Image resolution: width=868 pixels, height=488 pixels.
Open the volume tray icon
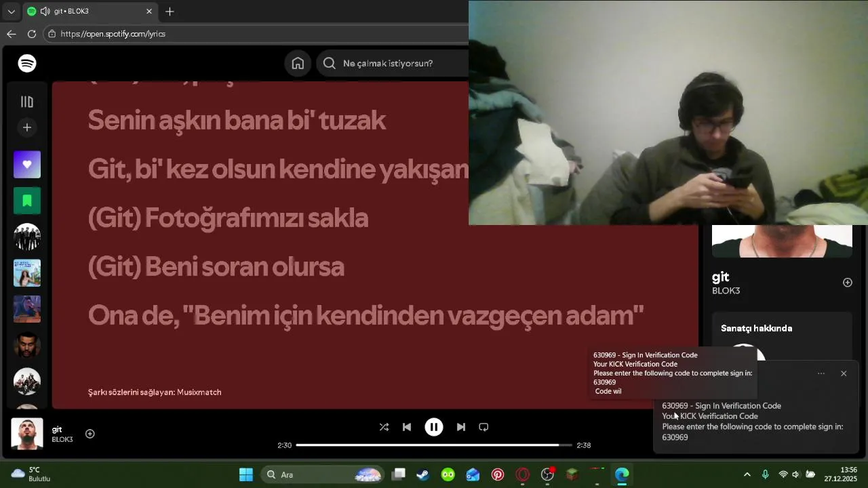(796, 474)
